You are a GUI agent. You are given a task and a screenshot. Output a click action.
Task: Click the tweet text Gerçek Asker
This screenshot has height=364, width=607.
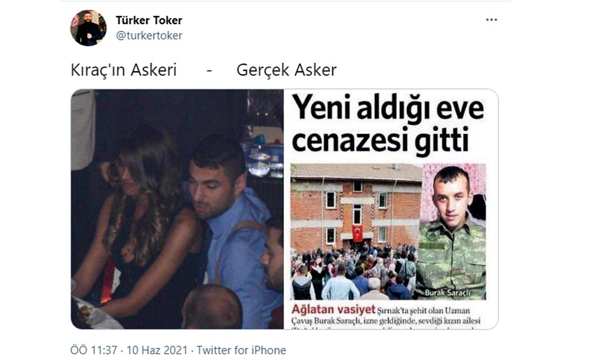coord(287,70)
